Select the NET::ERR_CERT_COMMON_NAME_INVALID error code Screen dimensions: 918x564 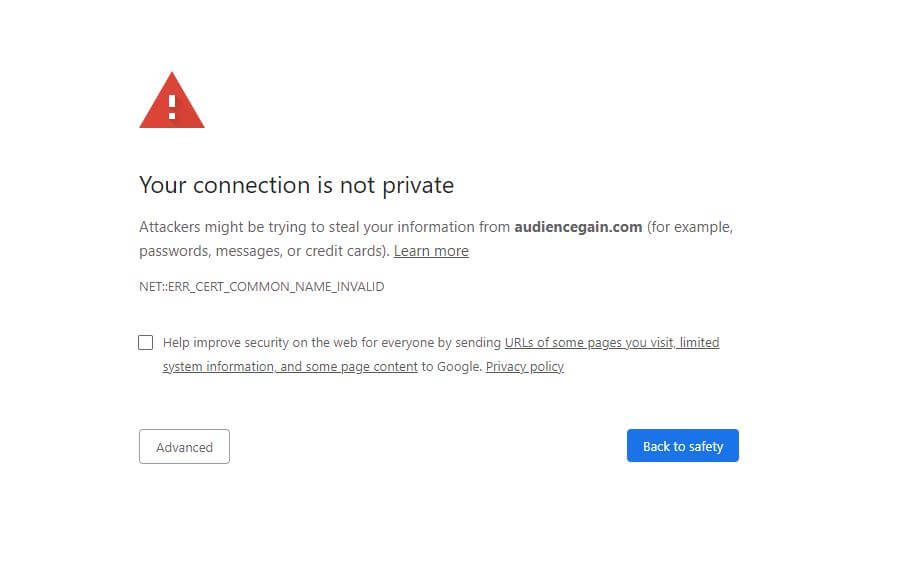point(262,286)
